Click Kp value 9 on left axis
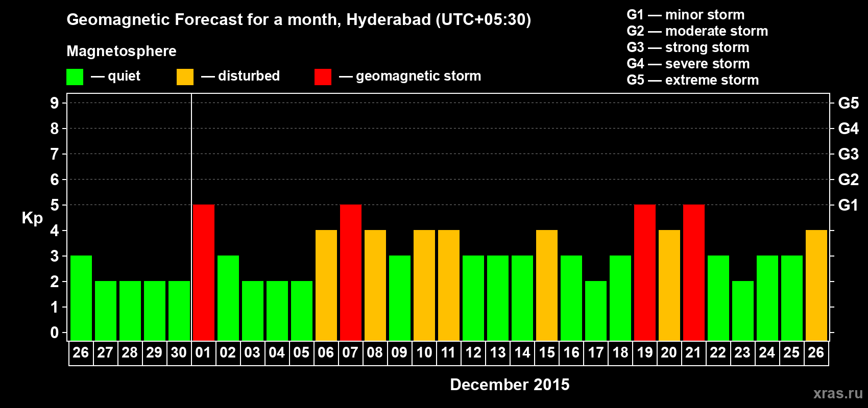This screenshot has height=408, width=868. tap(55, 103)
